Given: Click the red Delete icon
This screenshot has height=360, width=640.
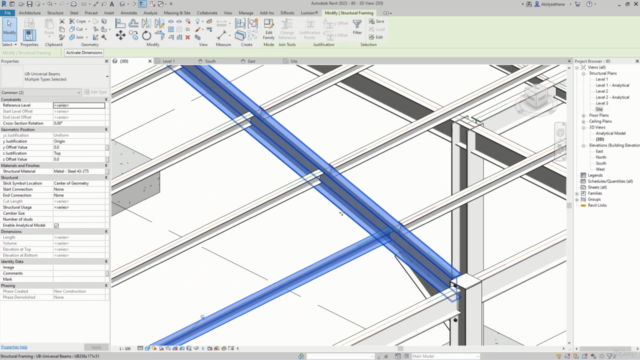Looking at the screenshot, I should (188, 37).
